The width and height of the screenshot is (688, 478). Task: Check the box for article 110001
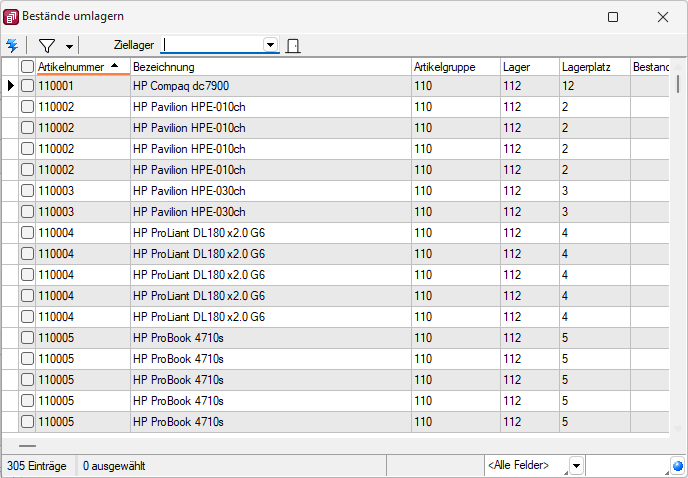(27, 86)
